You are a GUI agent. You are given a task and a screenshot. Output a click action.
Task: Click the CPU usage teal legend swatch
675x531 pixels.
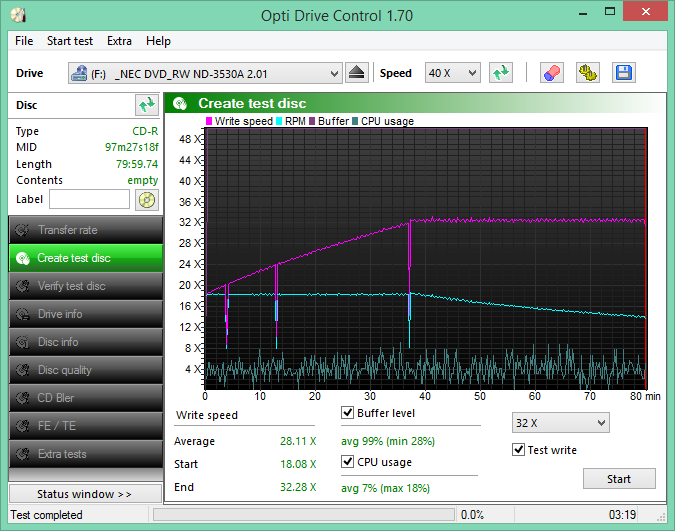coord(355,121)
